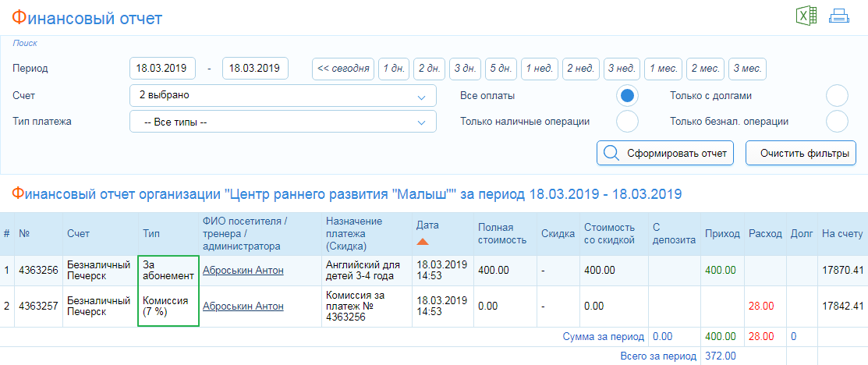Click the printer icon
The height and width of the screenshot is (365, 868).
(x=839, y=16)
